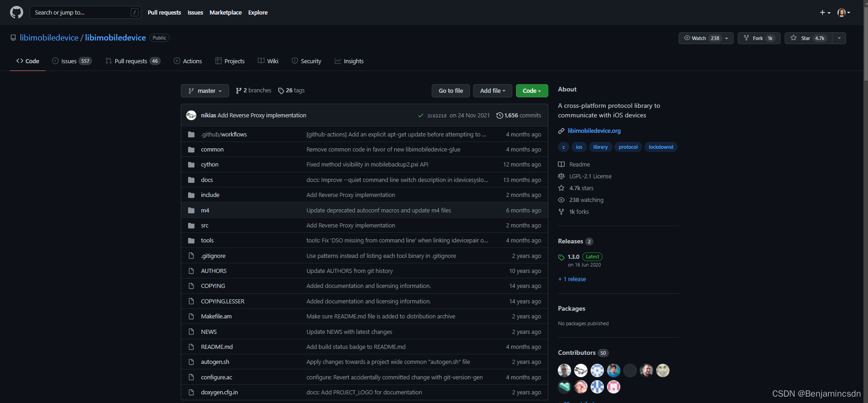
Task: Click the configure.ac file icon
Action: (x=191, y=378)
